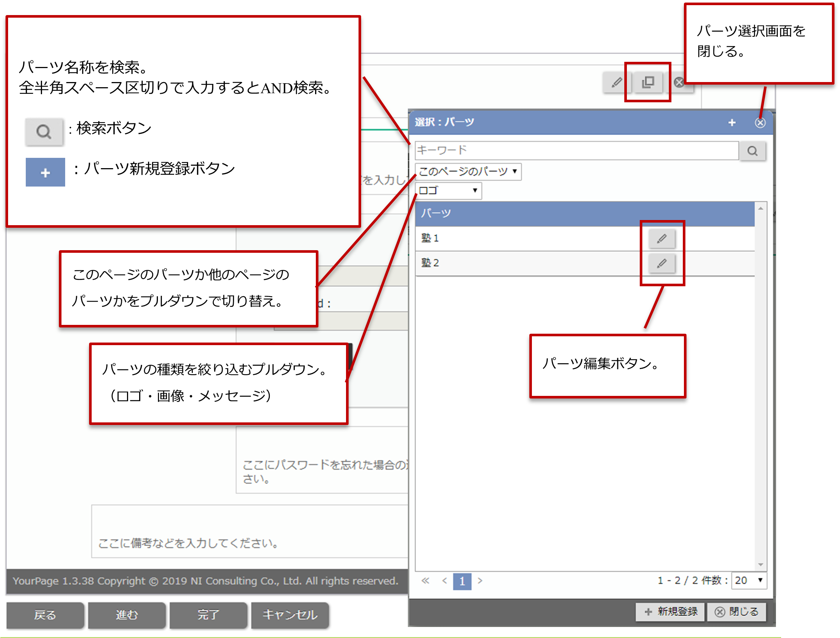Select the 塾１ row in parts list

click(x=585, y=238)
